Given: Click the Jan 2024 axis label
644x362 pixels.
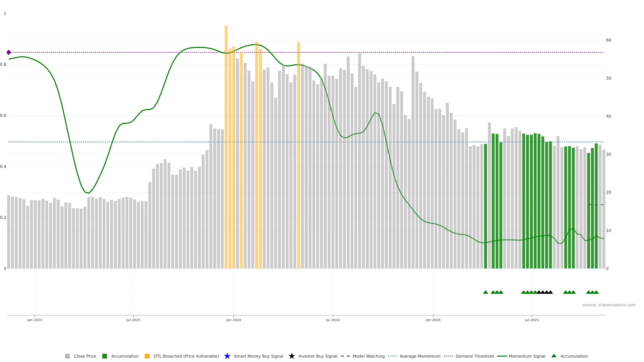Looking at the screenshot, I should click(233, 320).
